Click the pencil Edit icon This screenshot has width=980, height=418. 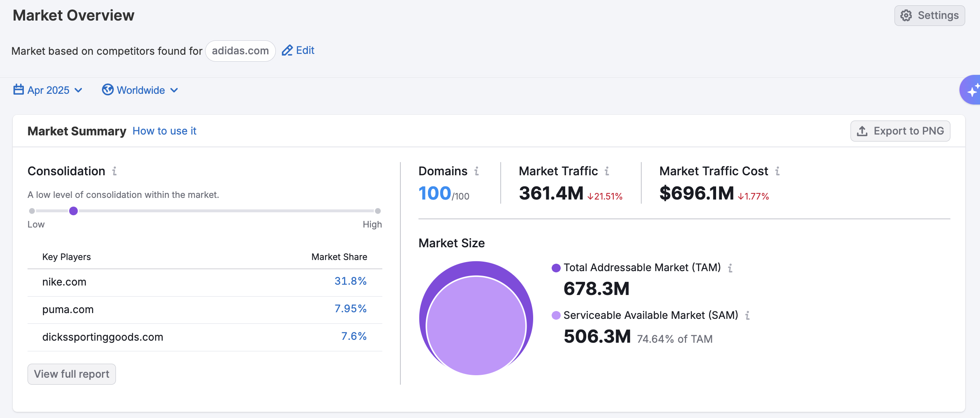click(287, 51)
